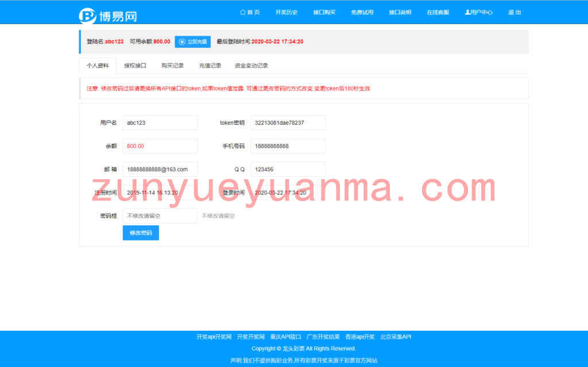
Task: Switch to the 授权接口 tab
Action: click(135, 65)
